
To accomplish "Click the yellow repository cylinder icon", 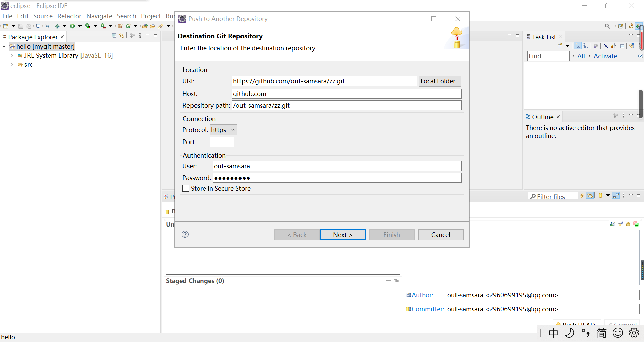I will coord(600,195).
